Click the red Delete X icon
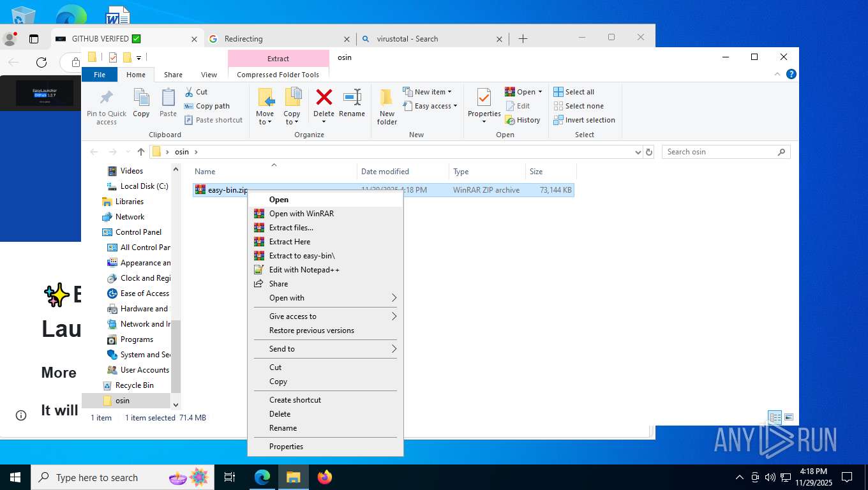 [x=324, y=98]
